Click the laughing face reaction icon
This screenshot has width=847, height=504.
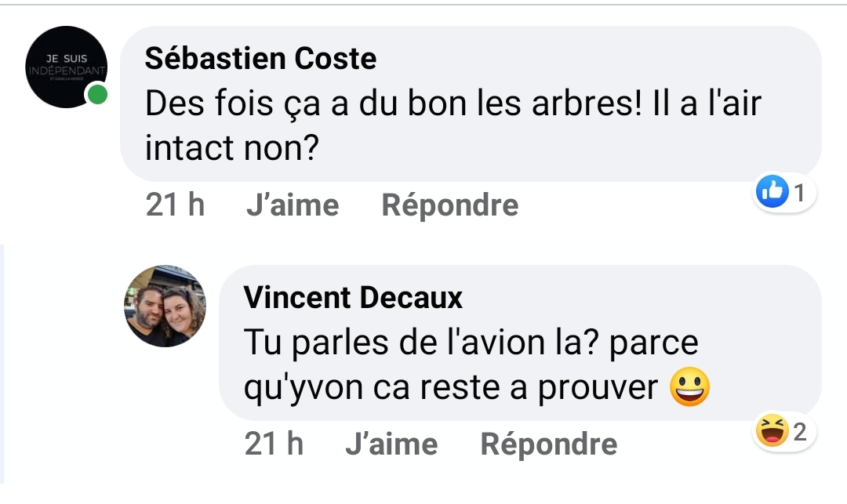[772, 431]
